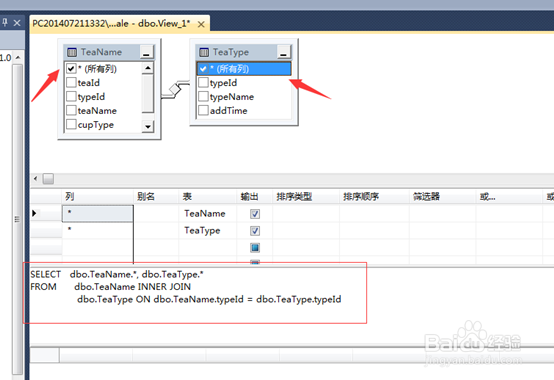Select the first row column cell with asterisk

pyautogui.click(x=98, y=213)
